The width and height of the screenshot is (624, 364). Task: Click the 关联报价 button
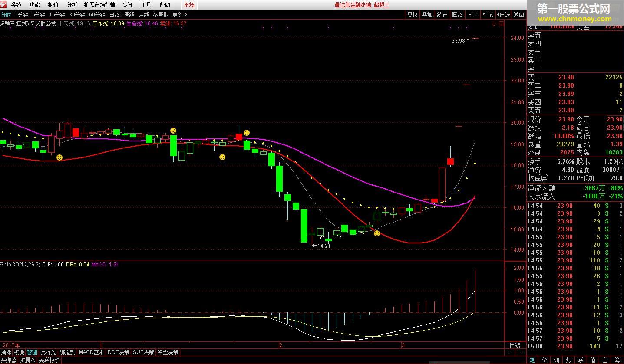pyautogui.click(x=50, y=360)
